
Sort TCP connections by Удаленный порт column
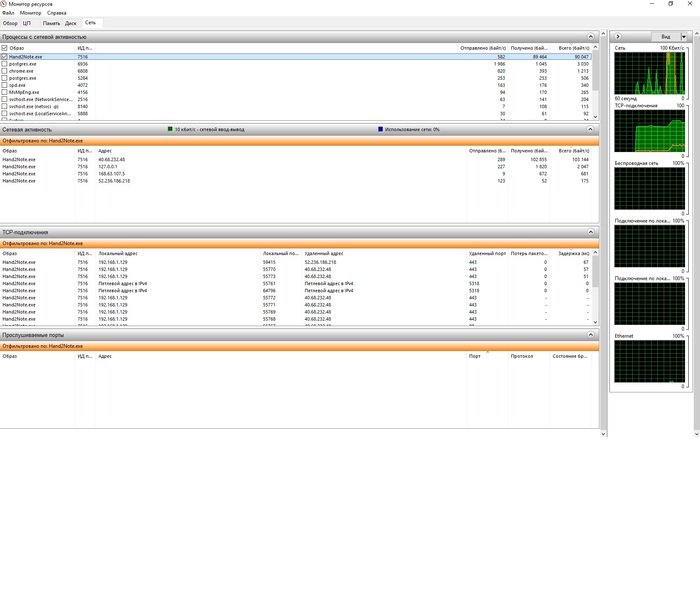[487, 253]
